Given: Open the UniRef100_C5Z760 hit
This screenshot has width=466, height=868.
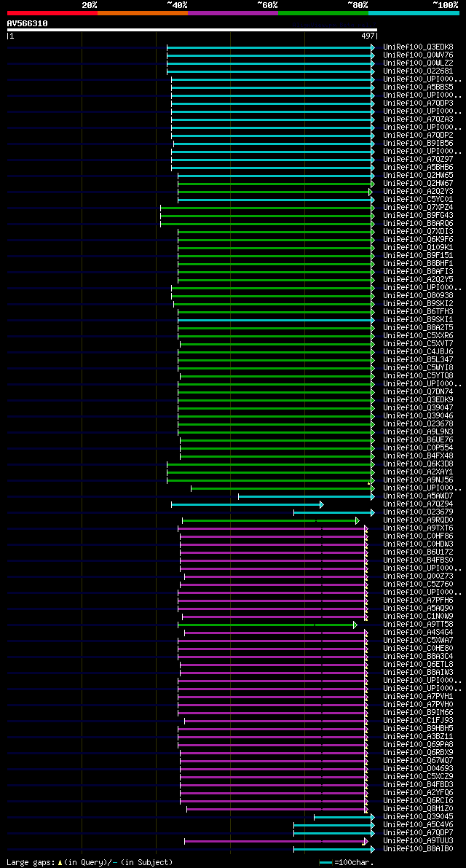Looking at the screenshot, I should 418,584.
